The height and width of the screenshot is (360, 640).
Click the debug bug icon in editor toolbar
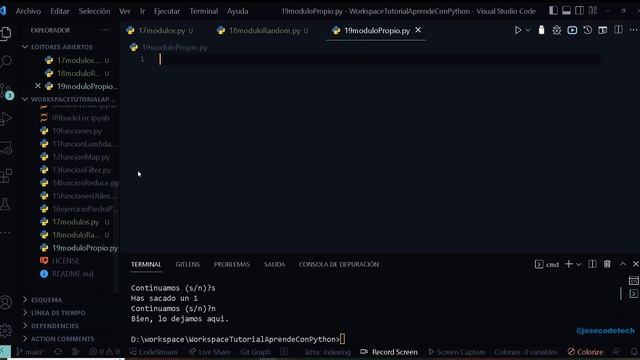pos(557,30)
